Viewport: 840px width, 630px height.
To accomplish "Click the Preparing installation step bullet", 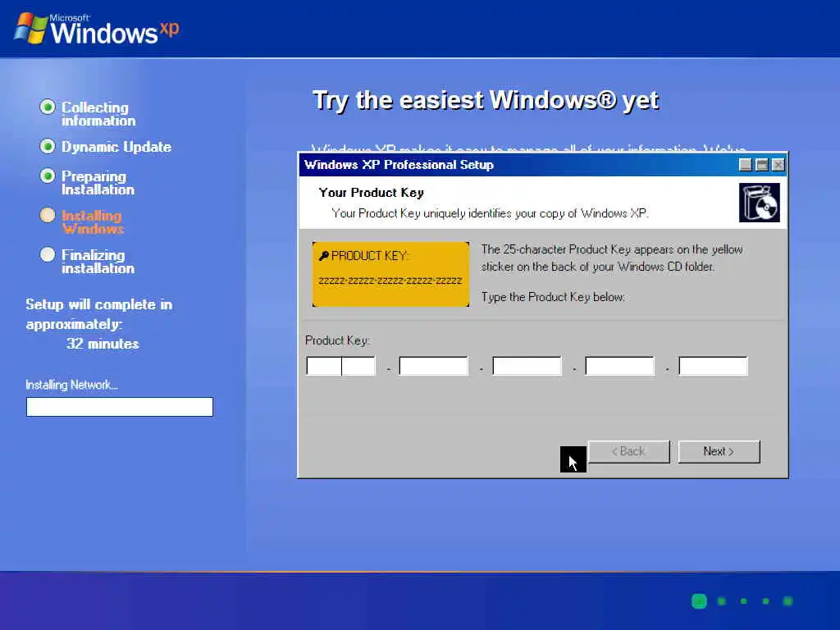I will click(48, 176).
